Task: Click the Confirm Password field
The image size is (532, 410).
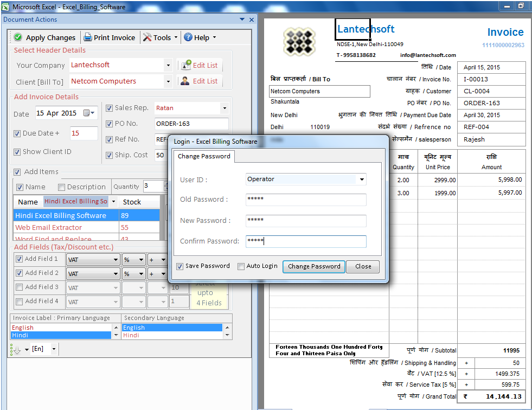Action: click(306, 241)
